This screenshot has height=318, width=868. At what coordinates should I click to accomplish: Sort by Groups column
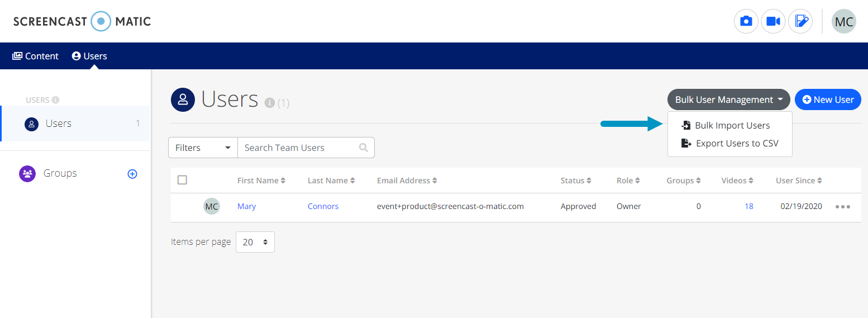(684, 181)
